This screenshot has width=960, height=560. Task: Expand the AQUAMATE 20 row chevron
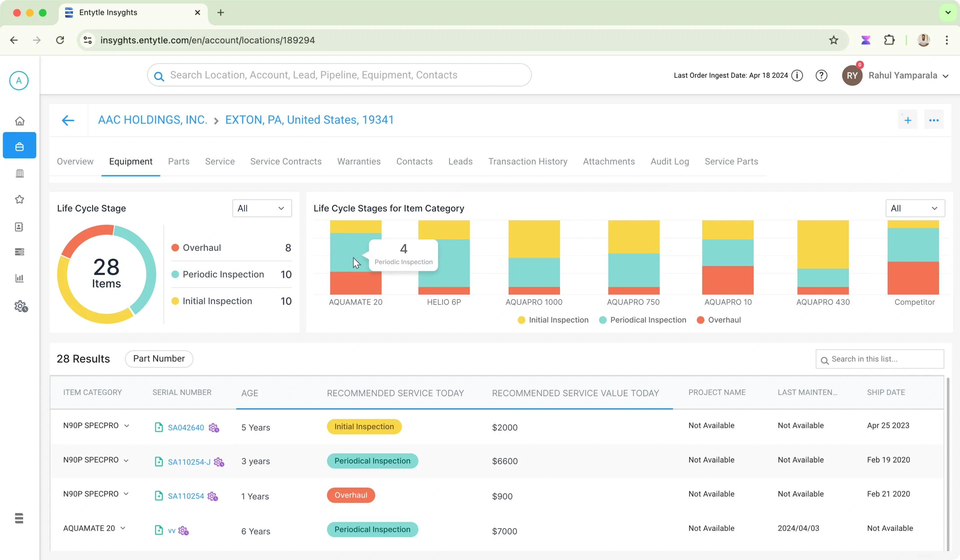[123, 528]
